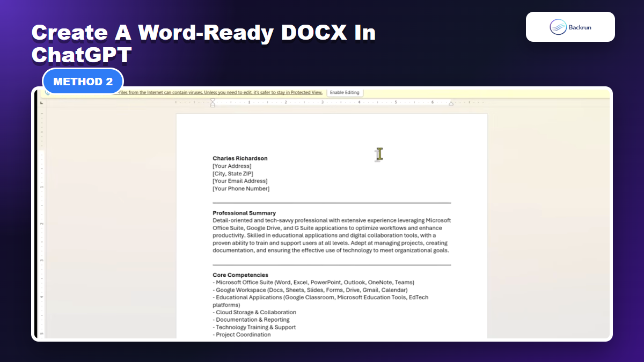Click the 'Core Competencies' heading

pos(240,275)
